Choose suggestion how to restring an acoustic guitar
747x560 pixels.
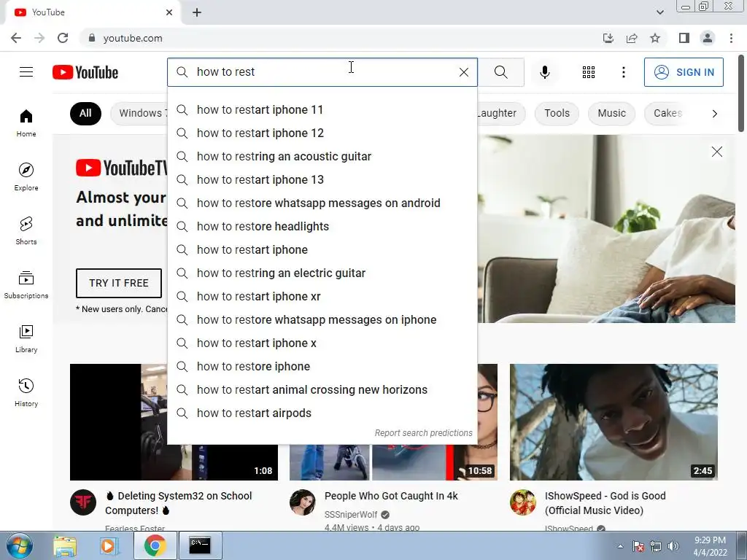click(x=322, y=156)
